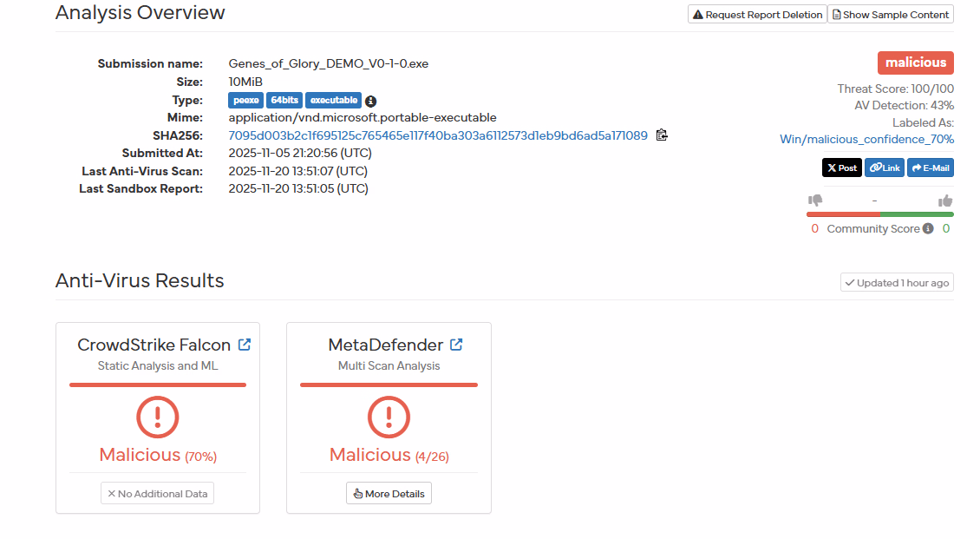The image size is (980, 539).
Task: Share the report with X Post button
Action: 841,168
